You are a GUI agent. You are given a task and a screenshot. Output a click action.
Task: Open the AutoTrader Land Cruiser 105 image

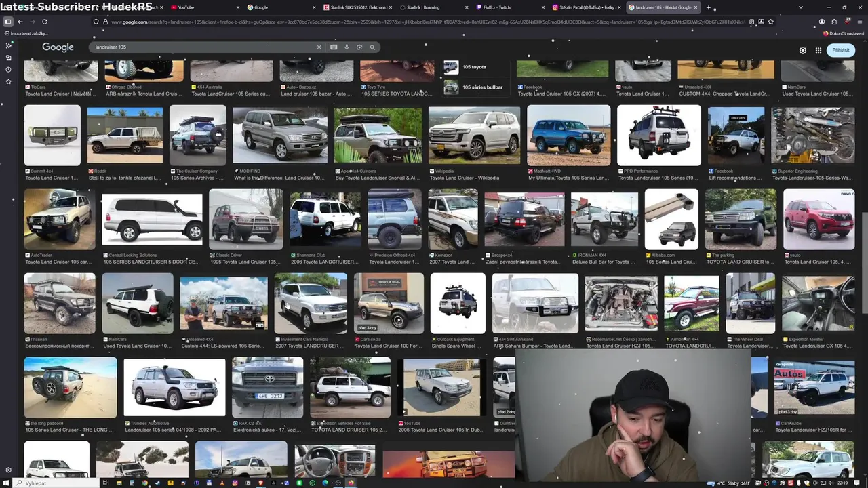pyautogui.click(x=60, y=220)
